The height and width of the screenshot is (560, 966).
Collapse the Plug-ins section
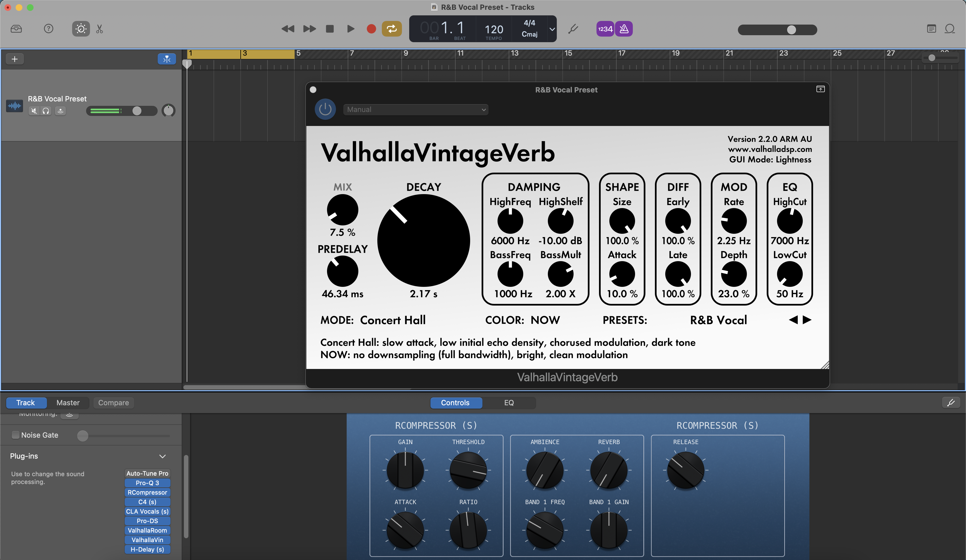[x=162, y=456]
